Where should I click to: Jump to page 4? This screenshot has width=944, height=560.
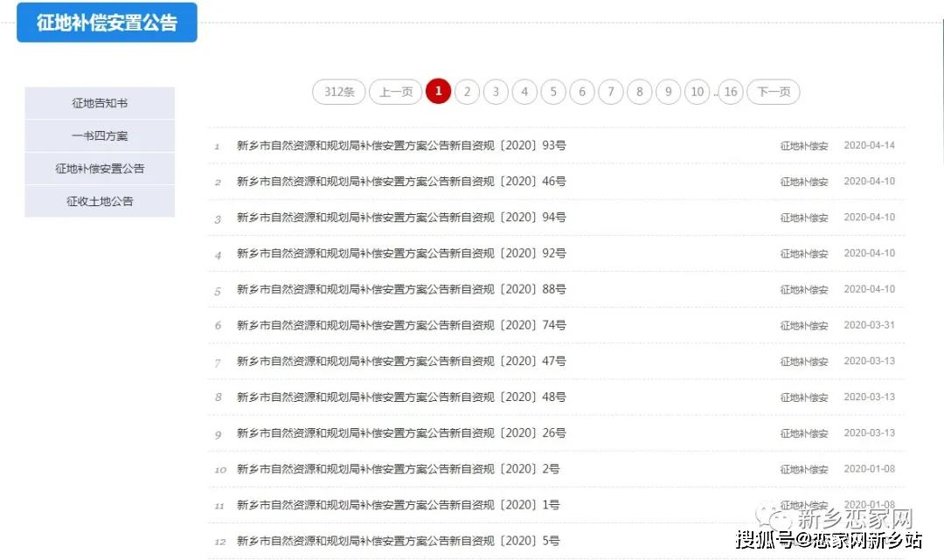[525, 92]
